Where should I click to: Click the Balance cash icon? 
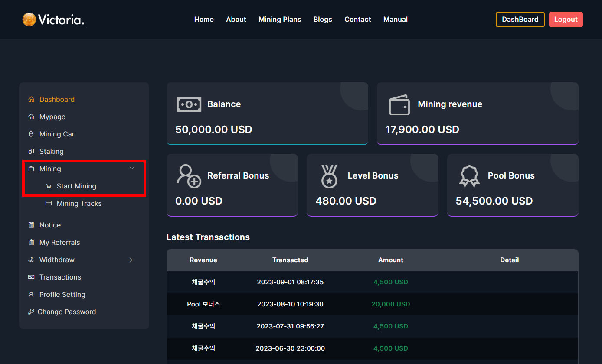(189, 104)
